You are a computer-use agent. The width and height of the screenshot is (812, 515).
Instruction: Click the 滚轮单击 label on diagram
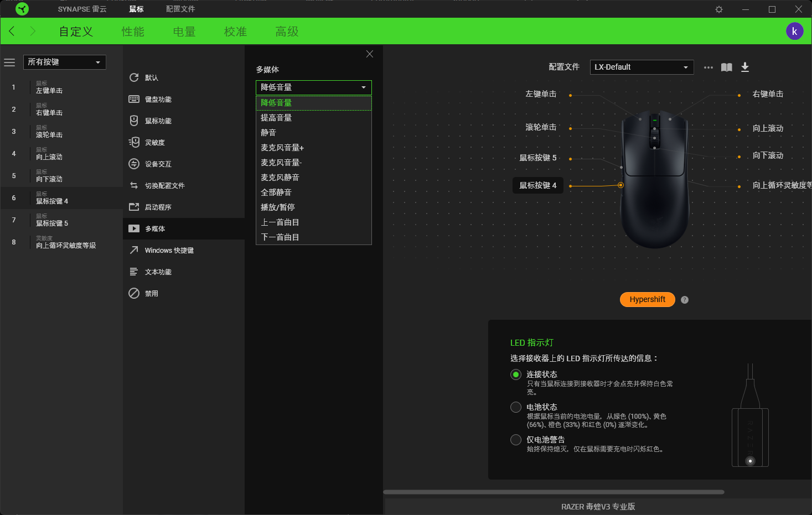(541, 127)
